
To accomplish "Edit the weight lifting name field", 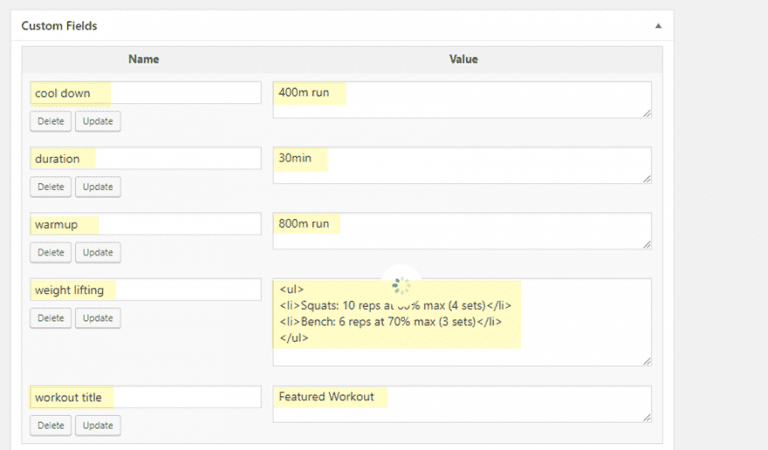I will click(145, 290).
